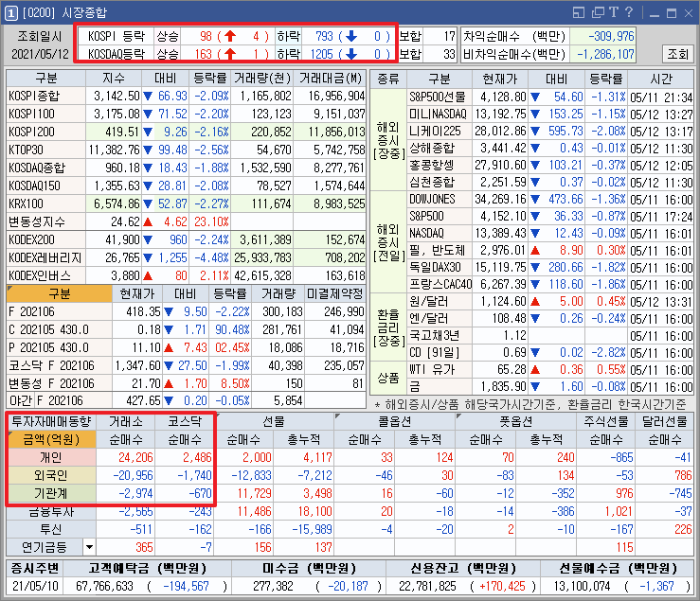Select the 선물 column group header
The width and height of the screenshot is (700, 601).
(x=274, y=421)
